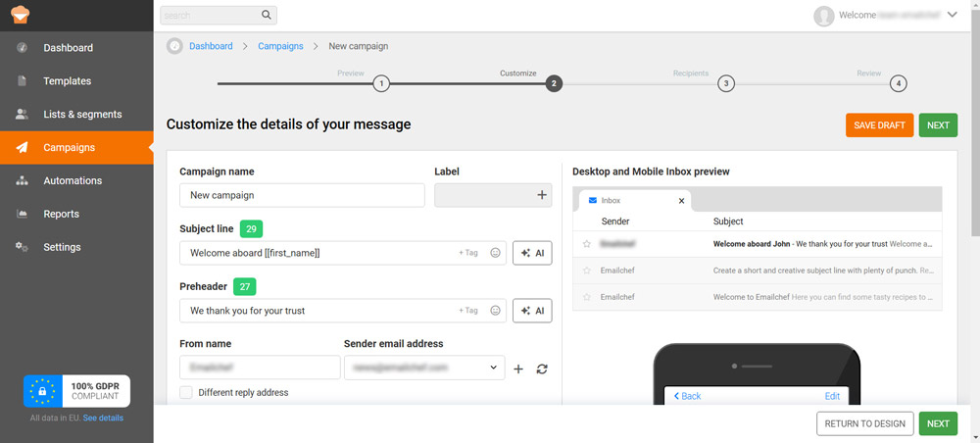Star the first inbox preview message
The height and width of the screenshot is (443, 980).
coord(587,243)
